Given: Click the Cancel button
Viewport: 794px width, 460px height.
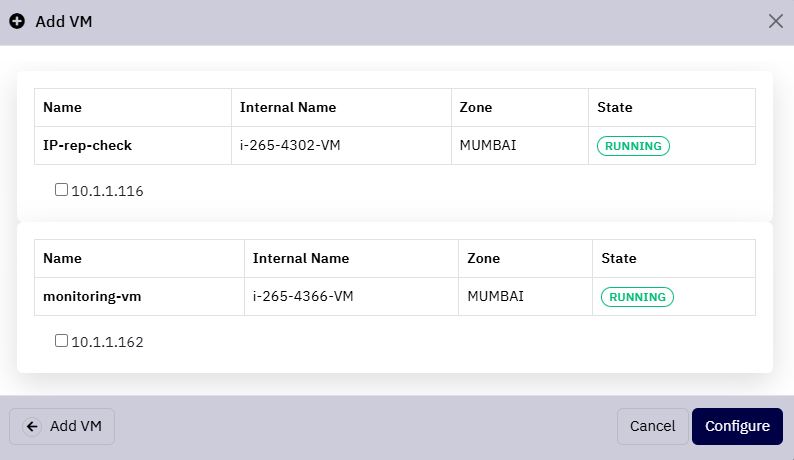Looking at the screenshot, I should pyautogui.click(x=652, y=427).
